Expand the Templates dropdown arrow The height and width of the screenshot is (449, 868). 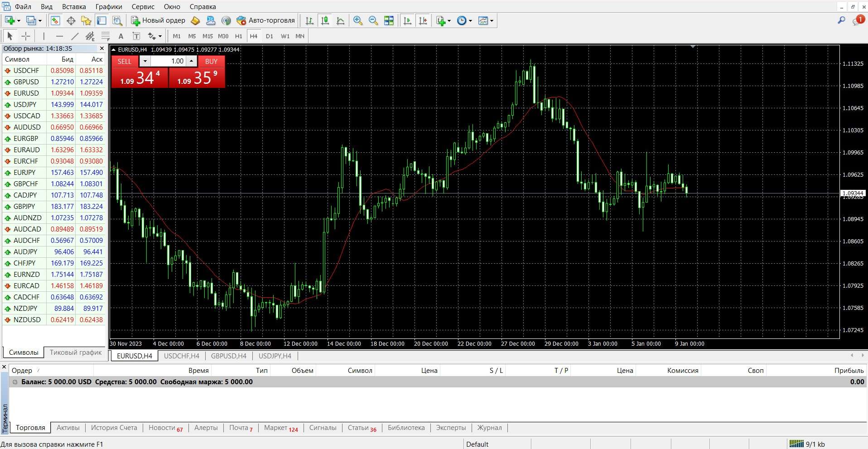492,20
